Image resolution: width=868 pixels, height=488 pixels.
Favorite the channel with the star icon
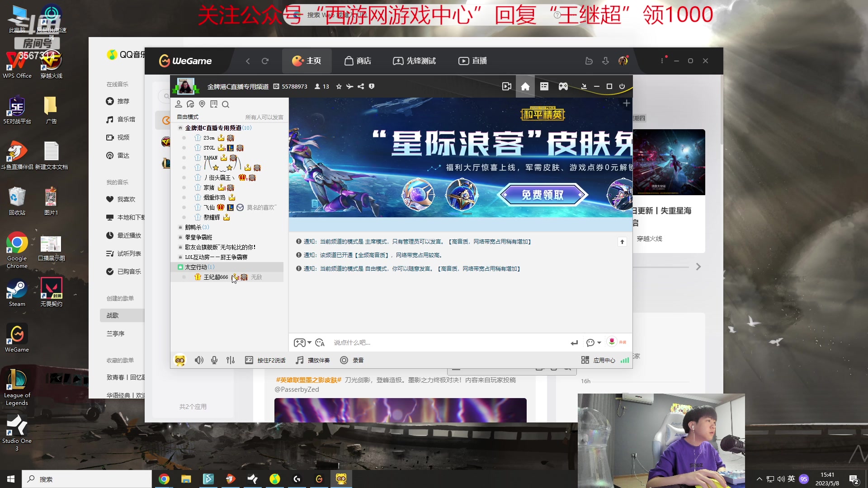pyautogui.click(x=339, y=86)
